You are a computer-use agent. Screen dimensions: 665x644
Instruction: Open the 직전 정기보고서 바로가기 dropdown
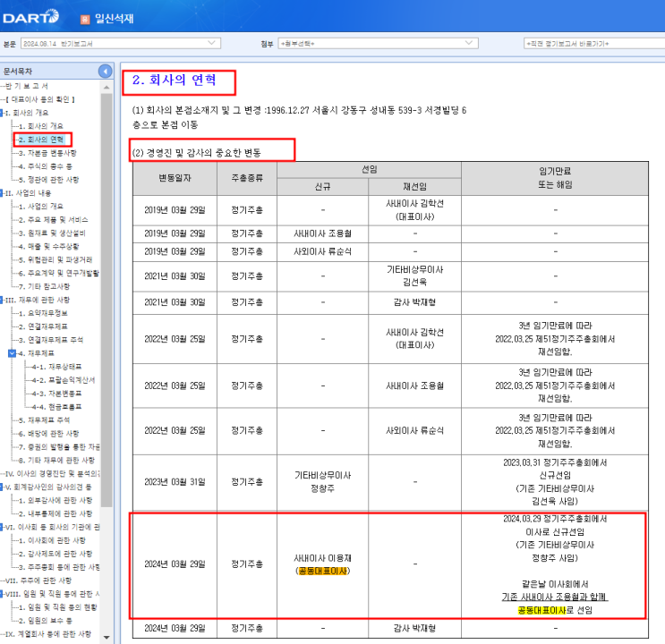(x=594, y=44)
